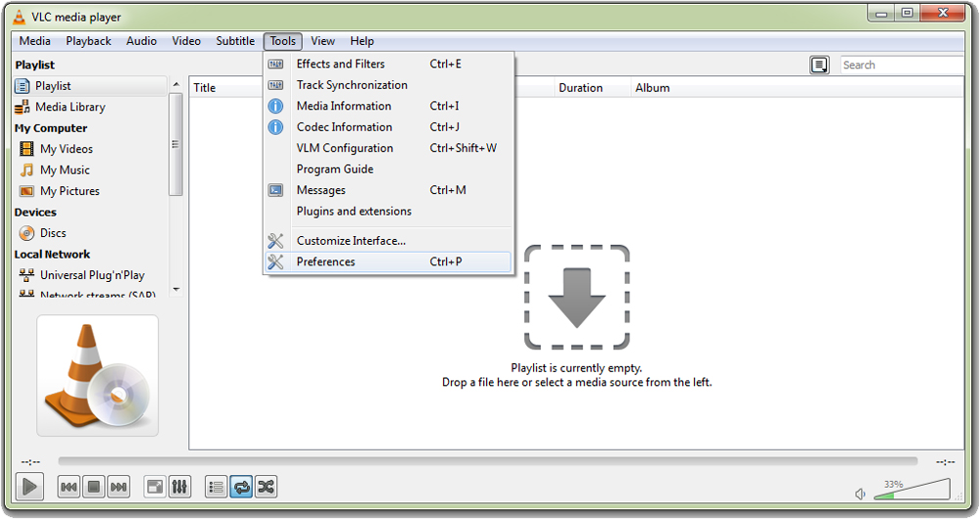
Task: Toggle loop mode button
Action: coord(241,487)
